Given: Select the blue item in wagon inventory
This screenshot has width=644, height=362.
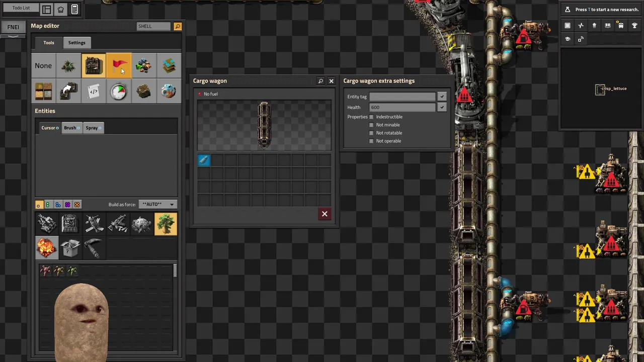Looking at the screenshot, I should point(204,160).
